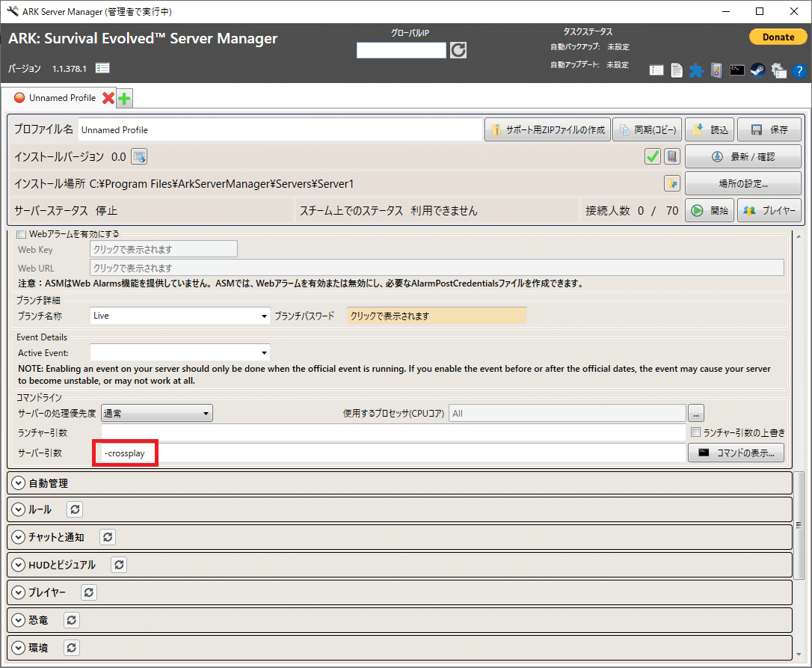Expand the プレイヤー section
The height and width of the screenshot is (668, 812).
tap(19, 592)
